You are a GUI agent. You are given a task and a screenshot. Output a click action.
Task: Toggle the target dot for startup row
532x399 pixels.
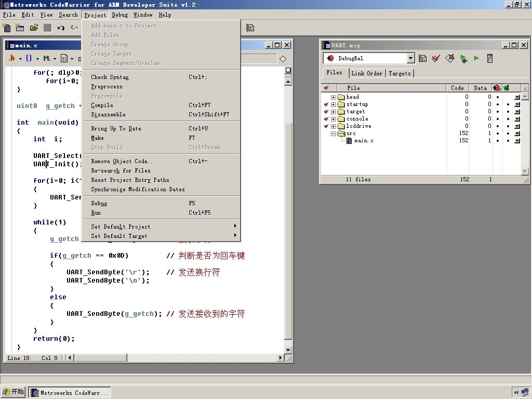[x=508, y=104]
